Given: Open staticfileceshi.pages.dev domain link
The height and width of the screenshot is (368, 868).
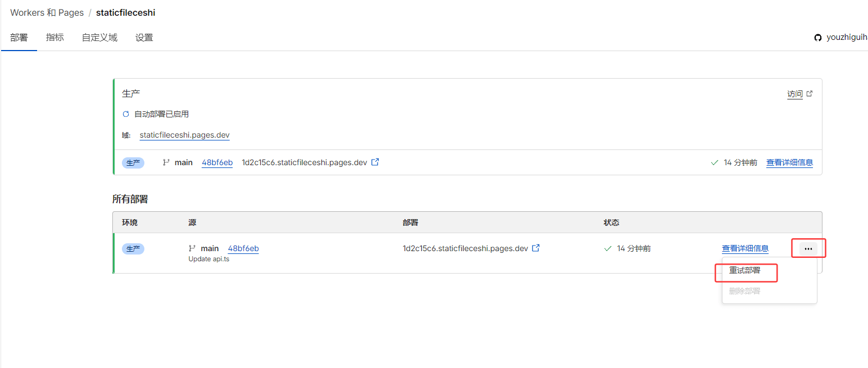Looking at the screenshot, I should point(185,135).
